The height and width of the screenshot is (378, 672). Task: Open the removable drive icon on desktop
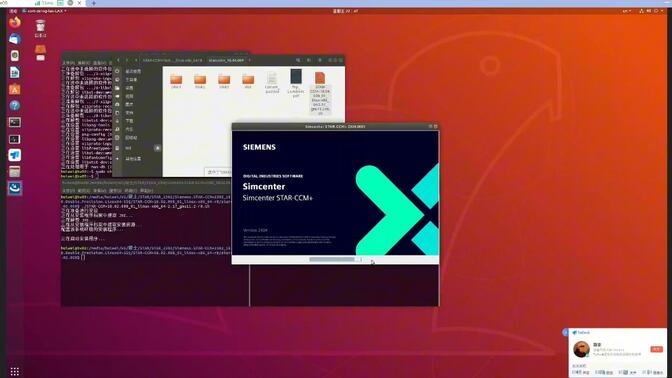coord(40,53)
